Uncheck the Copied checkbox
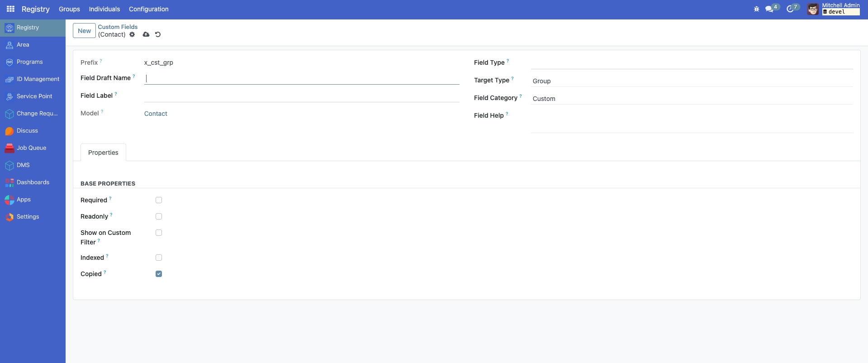868x363 pixels. [x=159, y=274]
